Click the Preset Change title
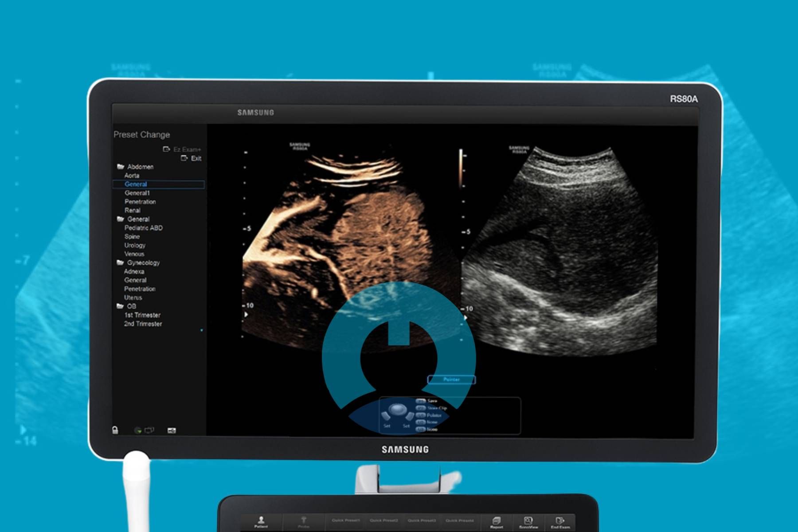Image resolution: width=798 pixels, height=532 pixels. coord(141,134)
